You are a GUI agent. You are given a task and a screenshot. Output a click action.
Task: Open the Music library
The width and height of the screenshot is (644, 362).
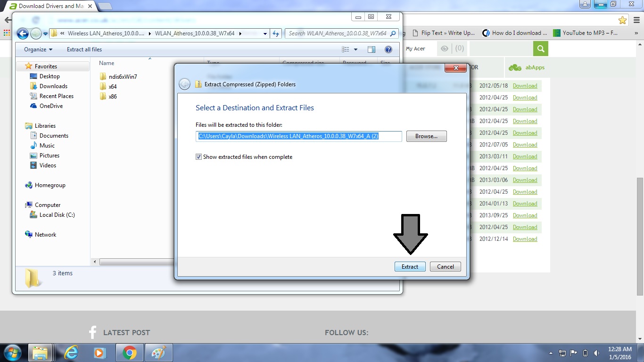click(42, 146)
